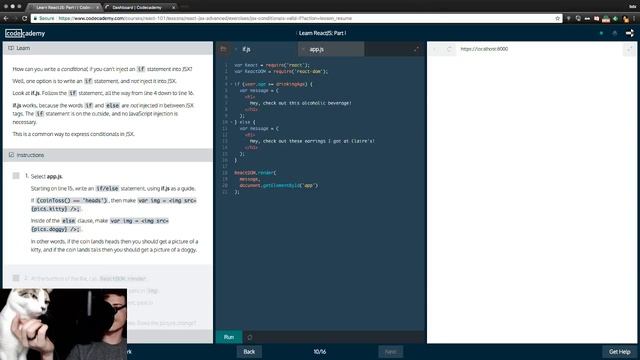640x360 pixels.
Task: Click the red-and-green browser extension icon
Action: 606,18
